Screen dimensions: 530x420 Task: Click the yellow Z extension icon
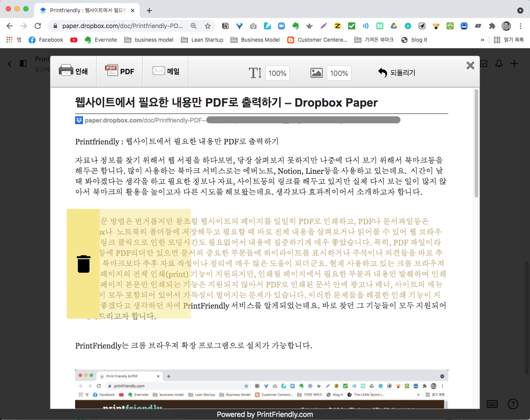pyautogui.click(x=338, y=26)
